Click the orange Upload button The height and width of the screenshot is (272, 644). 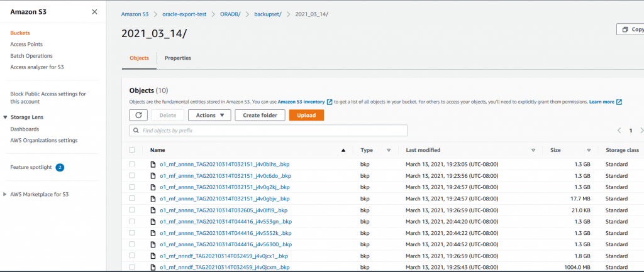306,116
